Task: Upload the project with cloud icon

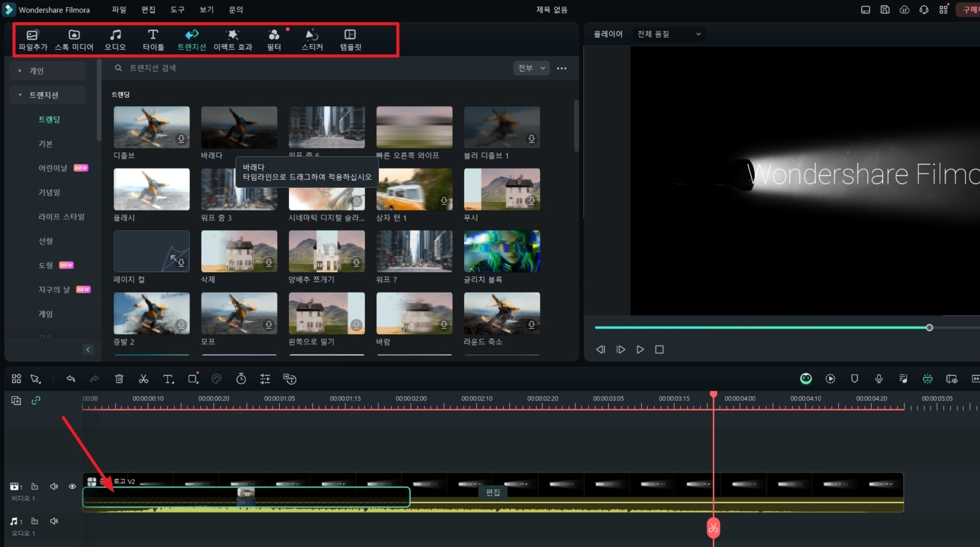Action: [905, 10]
